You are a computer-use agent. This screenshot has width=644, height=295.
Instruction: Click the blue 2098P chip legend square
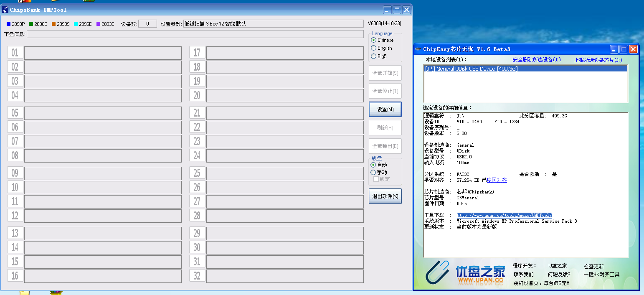coord(8,24)
